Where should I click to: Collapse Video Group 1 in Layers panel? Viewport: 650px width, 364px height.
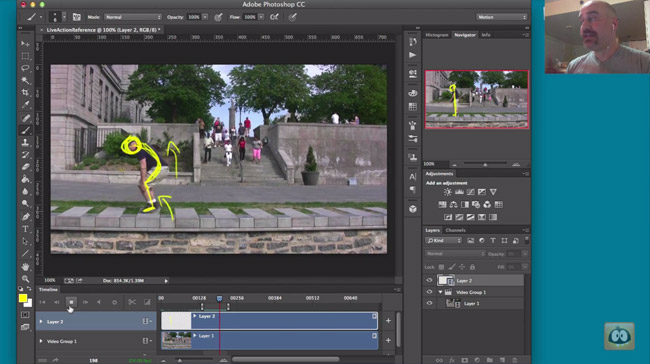pyautogui.click(x=440, y=292)
